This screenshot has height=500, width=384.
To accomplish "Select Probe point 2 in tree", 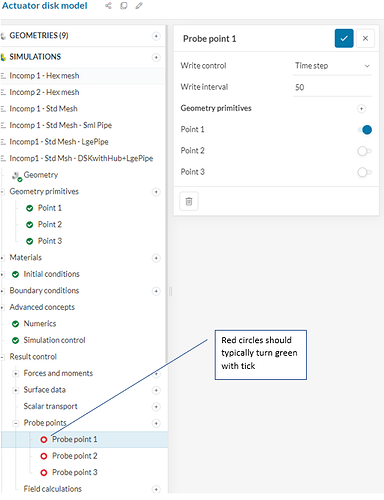I will (x=75, y=456).
